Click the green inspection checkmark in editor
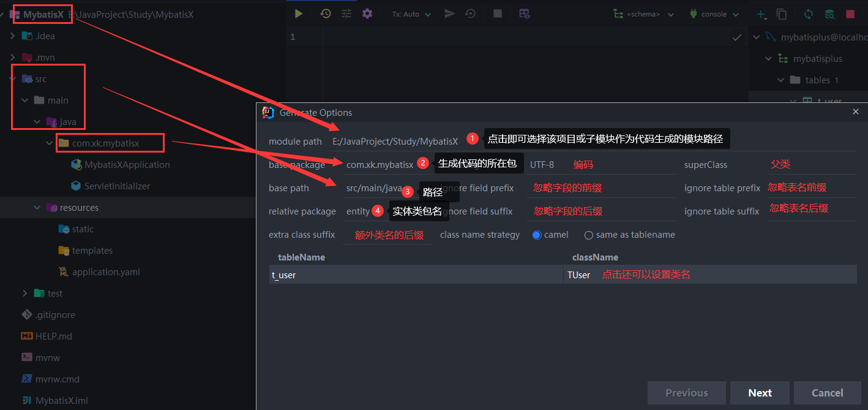 pos(737,37)
